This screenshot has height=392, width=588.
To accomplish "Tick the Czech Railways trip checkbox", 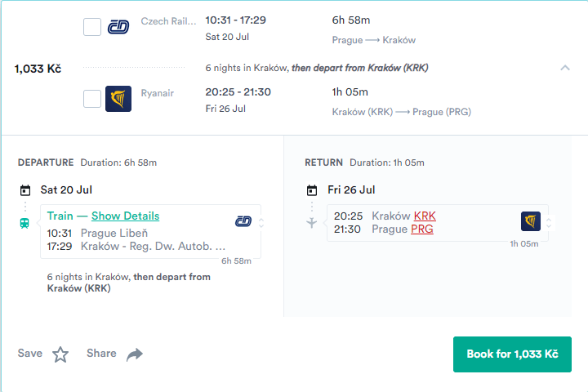I will 92,27.
